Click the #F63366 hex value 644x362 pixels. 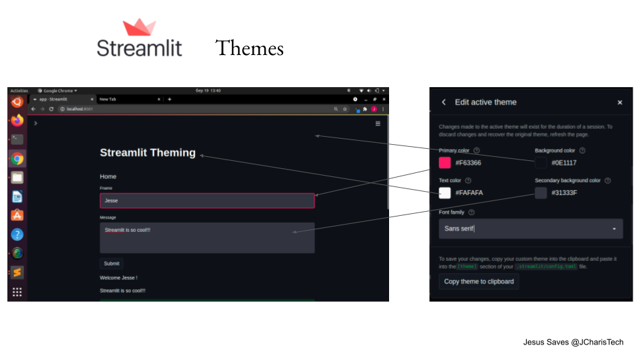click(x=468, y=163)
